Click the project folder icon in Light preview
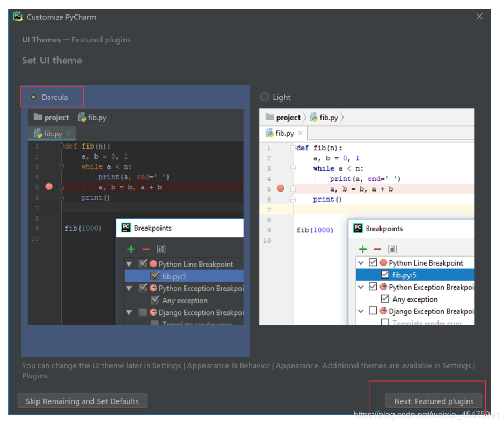This screenshot has width=504, height=425. [269, 117]
